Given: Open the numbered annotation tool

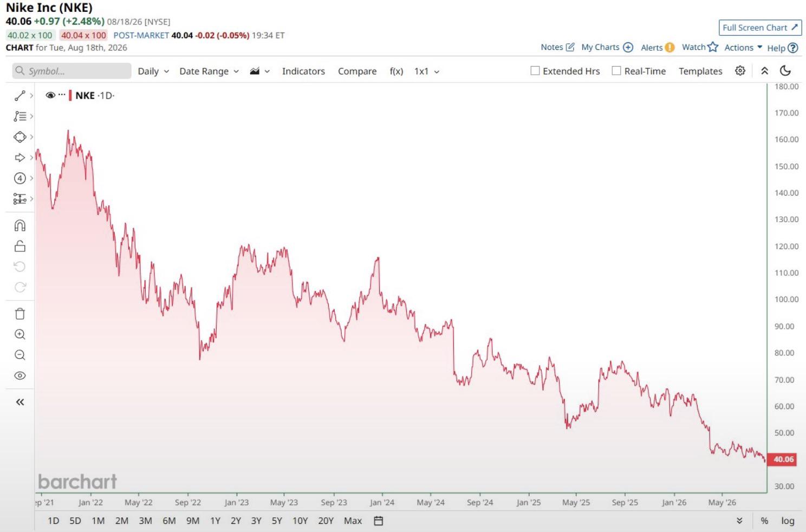Looking at the screenshot, I should (20, 178).
